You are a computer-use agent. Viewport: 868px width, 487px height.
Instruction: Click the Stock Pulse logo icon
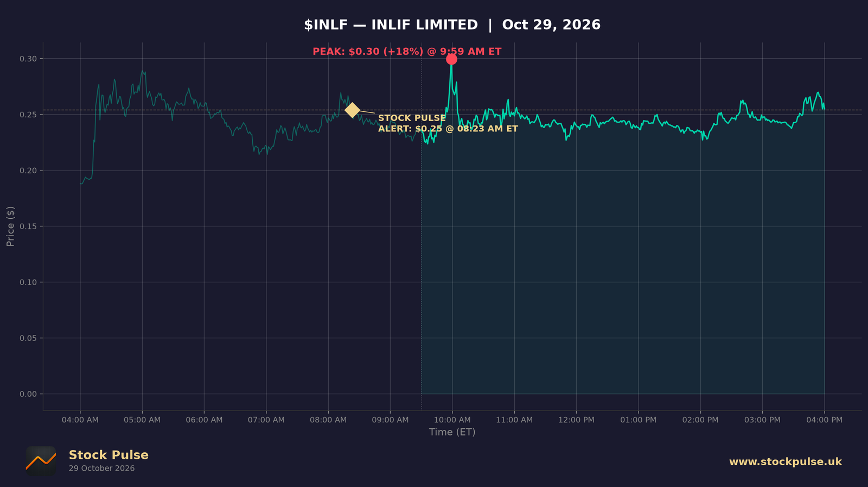(41, 461)
